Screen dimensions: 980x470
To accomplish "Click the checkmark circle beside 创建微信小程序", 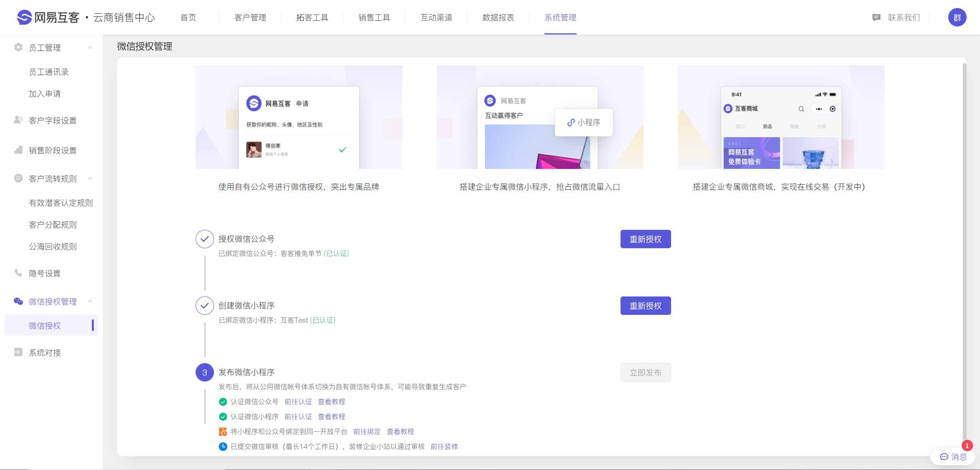I will coord(205,306).
